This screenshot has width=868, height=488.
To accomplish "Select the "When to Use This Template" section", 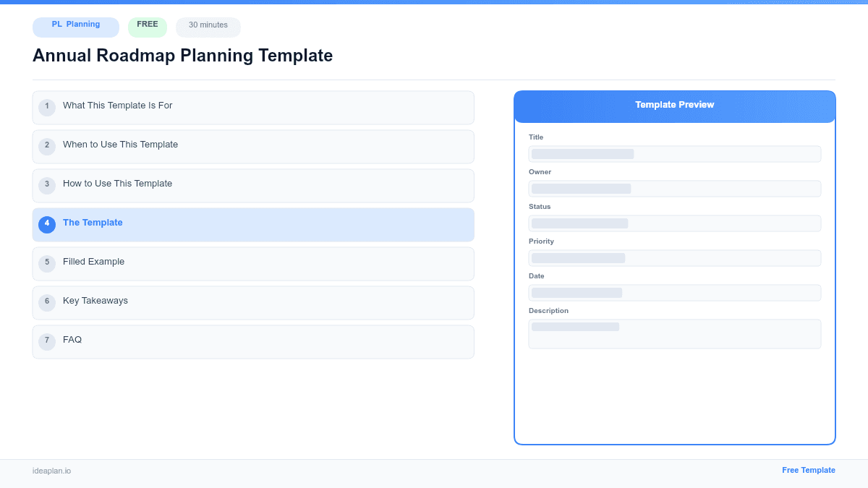I will (x=253, y=146).
